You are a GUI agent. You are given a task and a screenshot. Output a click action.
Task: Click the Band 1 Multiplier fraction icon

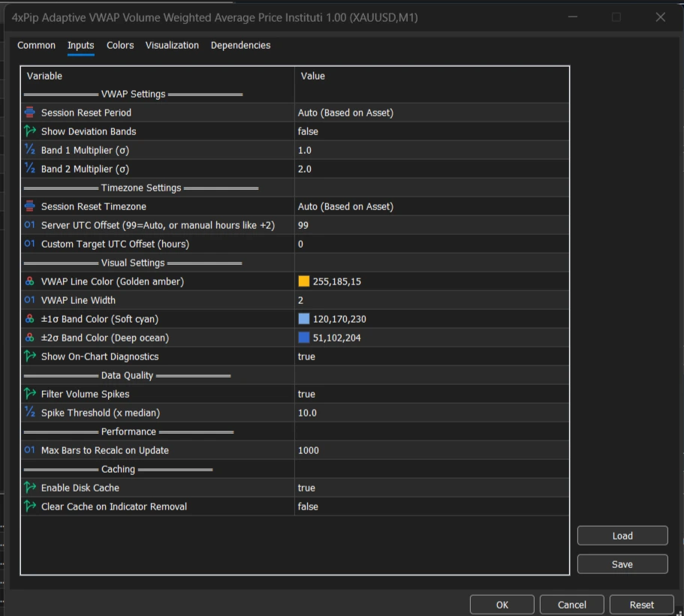[30, 150]
